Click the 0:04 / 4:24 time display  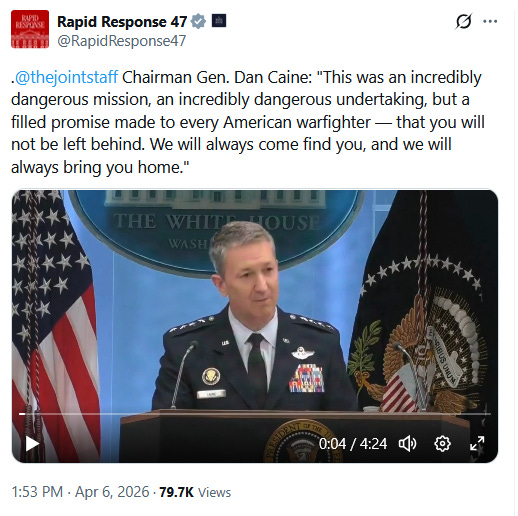click(x=353, y=444)
